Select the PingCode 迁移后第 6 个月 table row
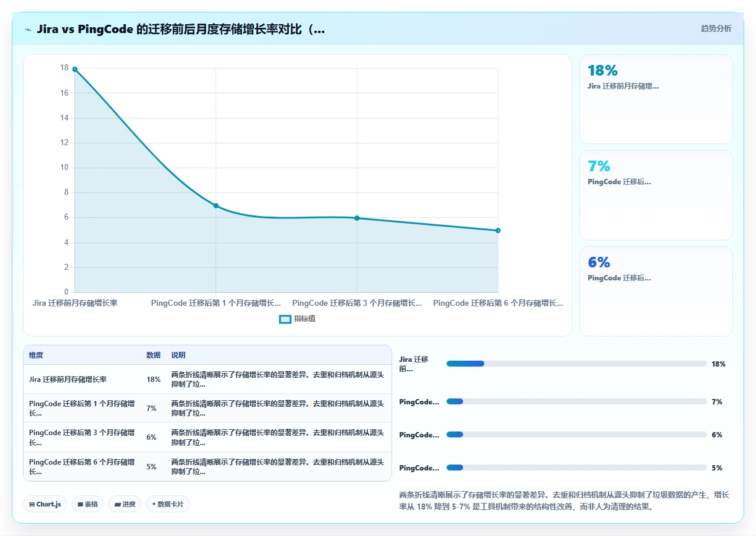 pos(207,466)
